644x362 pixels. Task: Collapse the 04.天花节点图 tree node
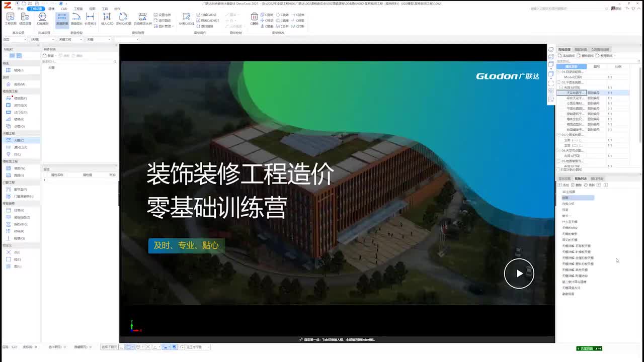coord(558,151)
